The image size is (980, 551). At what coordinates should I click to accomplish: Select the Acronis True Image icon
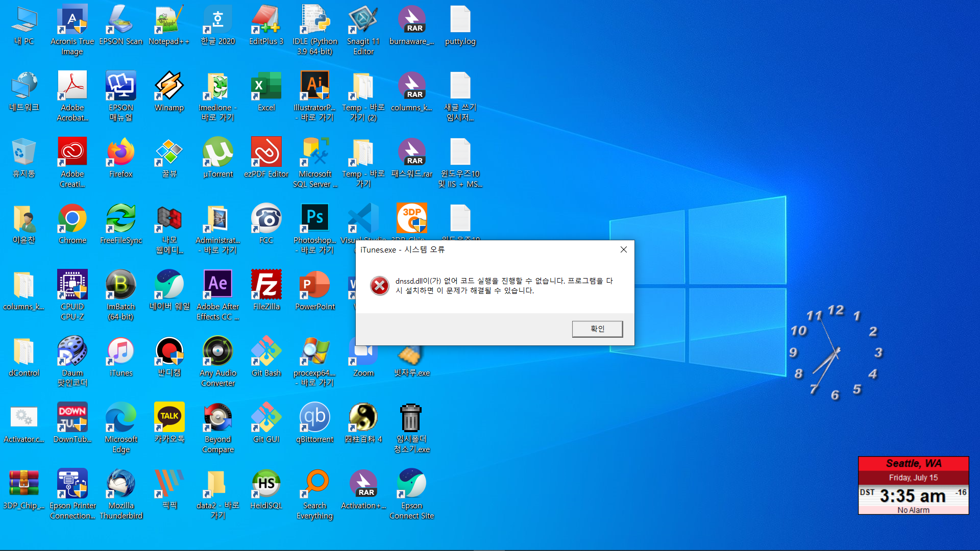click(x=72, y=31)
